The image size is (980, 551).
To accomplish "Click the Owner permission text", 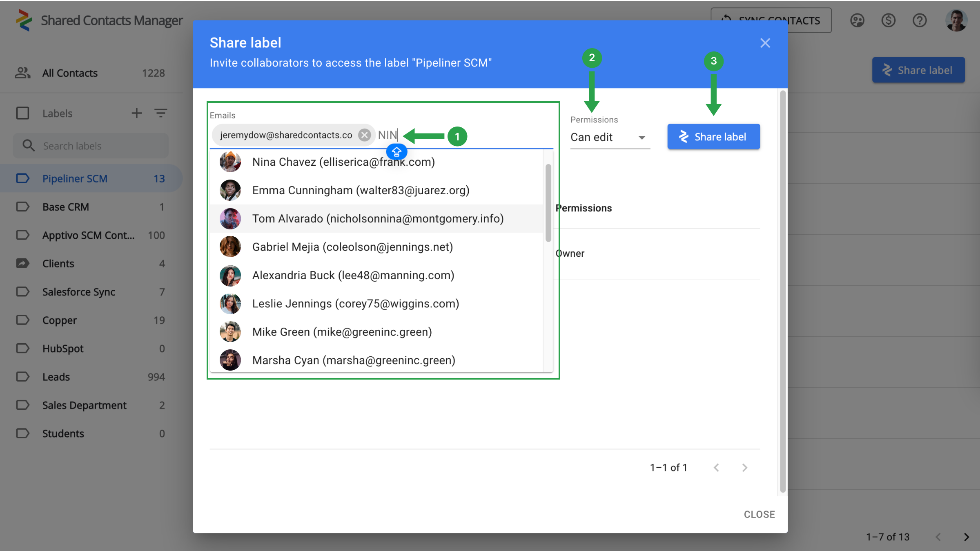I will coord(570,253).
